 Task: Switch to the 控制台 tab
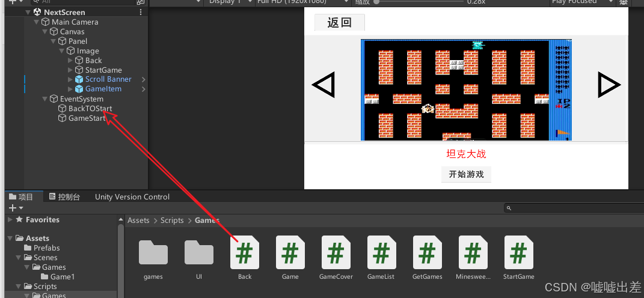pos(64,196)
